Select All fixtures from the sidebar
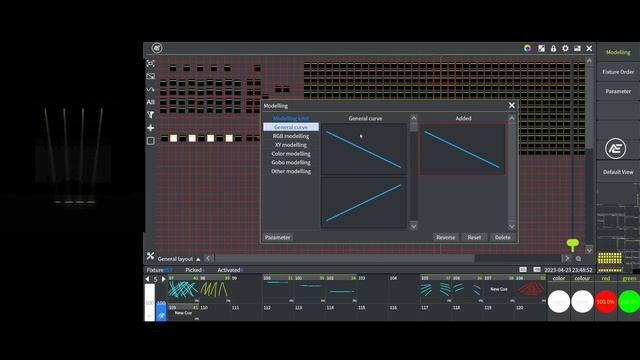640x360 pixels. 151,102
